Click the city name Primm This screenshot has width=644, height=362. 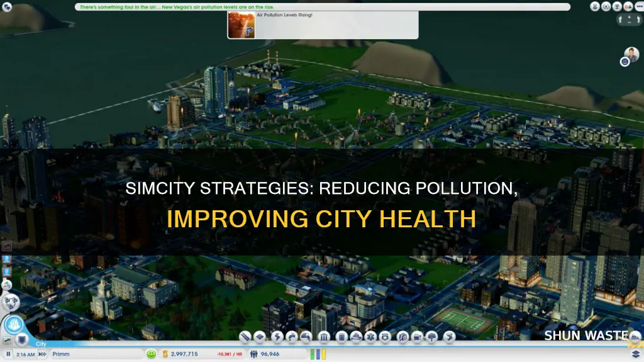(x=61, y=354)
